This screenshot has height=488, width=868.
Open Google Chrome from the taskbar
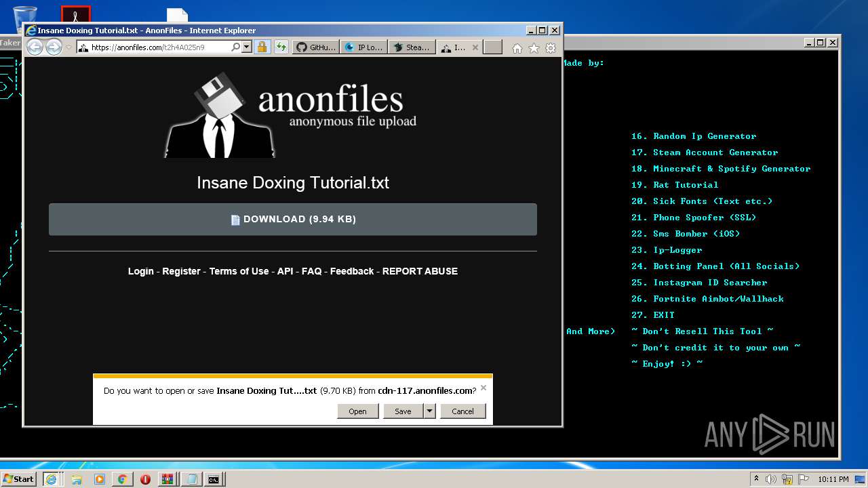(x=122, y=479)
